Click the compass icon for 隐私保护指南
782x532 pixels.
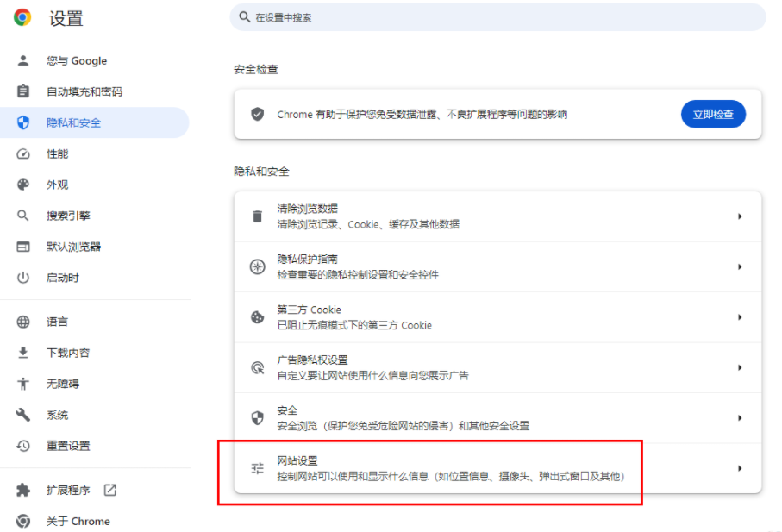point(257,266)
